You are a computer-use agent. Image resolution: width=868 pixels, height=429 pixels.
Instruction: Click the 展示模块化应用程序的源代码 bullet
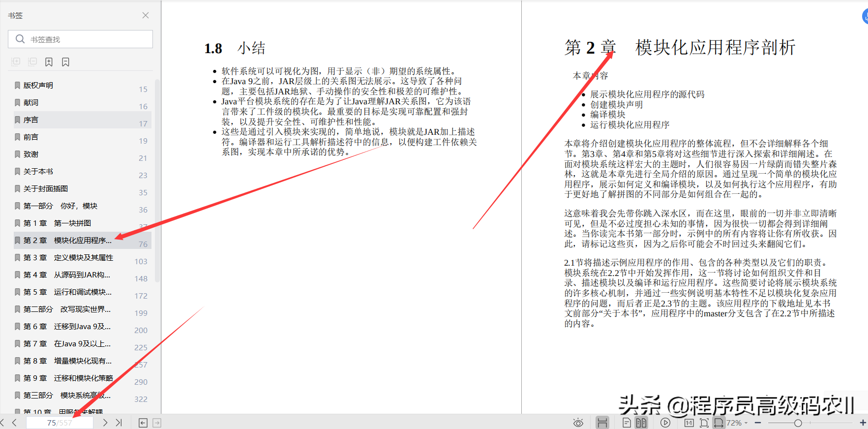pyautogui.click(x=647, y=94)
